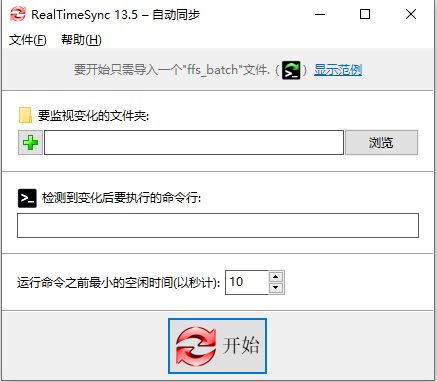Viewport: 437px width, 382px height.
Task: Minimize the RealTimeSync window
Action: (x=320, y=14)
